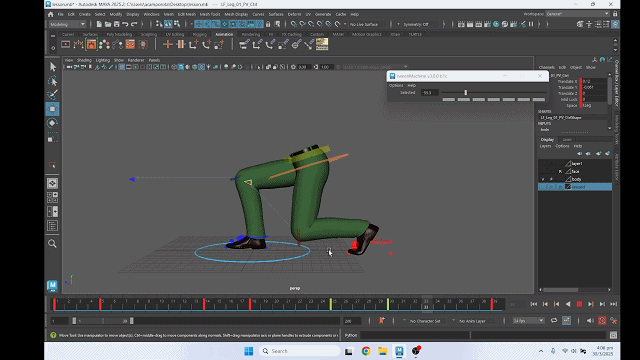Toggle cached playback button by fps
The height and width of the screenshot is (360, 640).
coord(566,321)
